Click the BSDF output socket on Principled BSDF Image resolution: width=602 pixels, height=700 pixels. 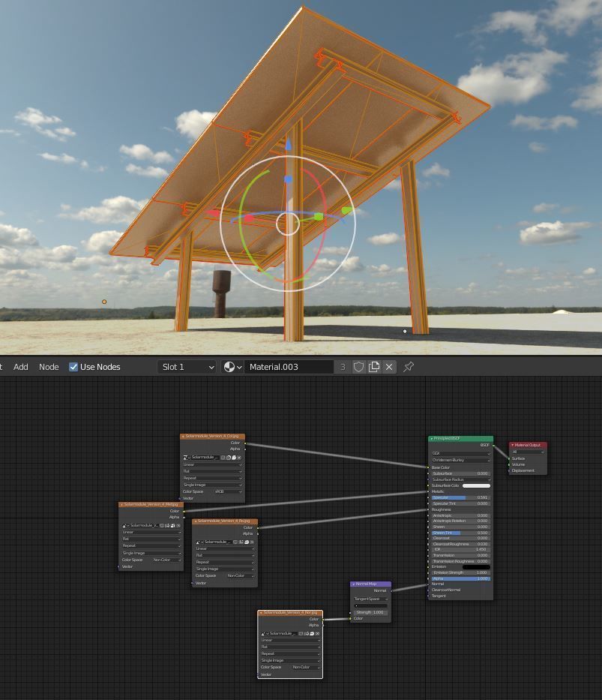point(493,446)
